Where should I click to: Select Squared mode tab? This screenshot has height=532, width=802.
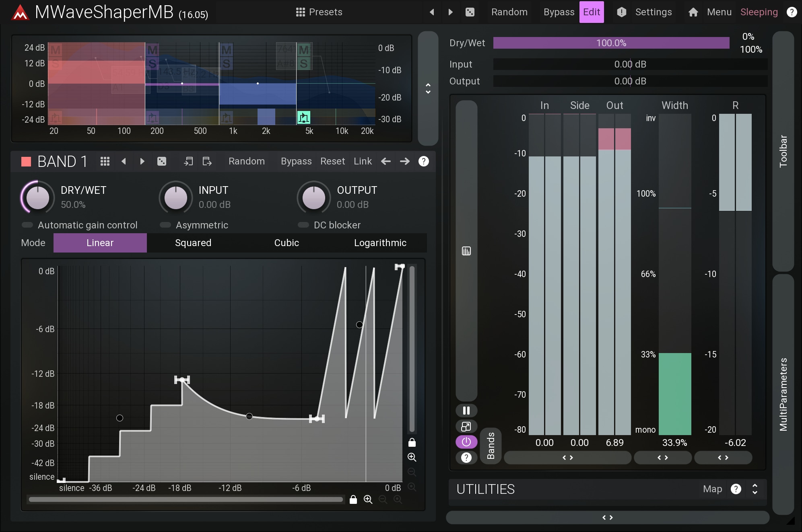coord(193,243)
